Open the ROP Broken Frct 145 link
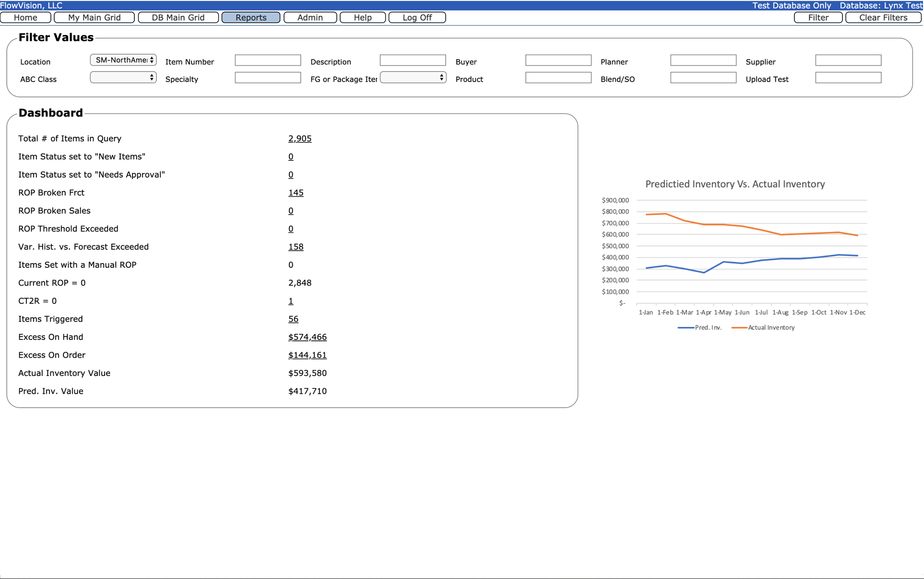Screen dimensions: 924x579 point(296,193)
